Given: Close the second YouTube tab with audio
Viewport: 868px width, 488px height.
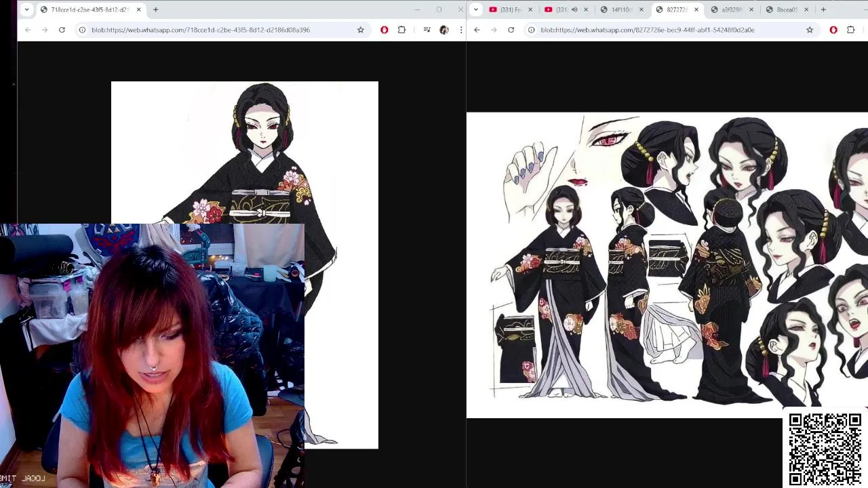Looking at the screenshot, I should point(586,9).
